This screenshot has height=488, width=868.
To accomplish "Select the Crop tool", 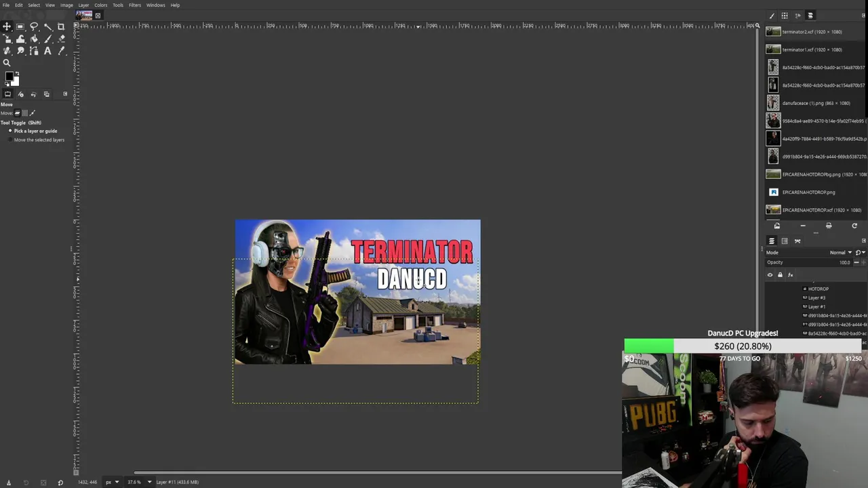I will click(60, 26).
